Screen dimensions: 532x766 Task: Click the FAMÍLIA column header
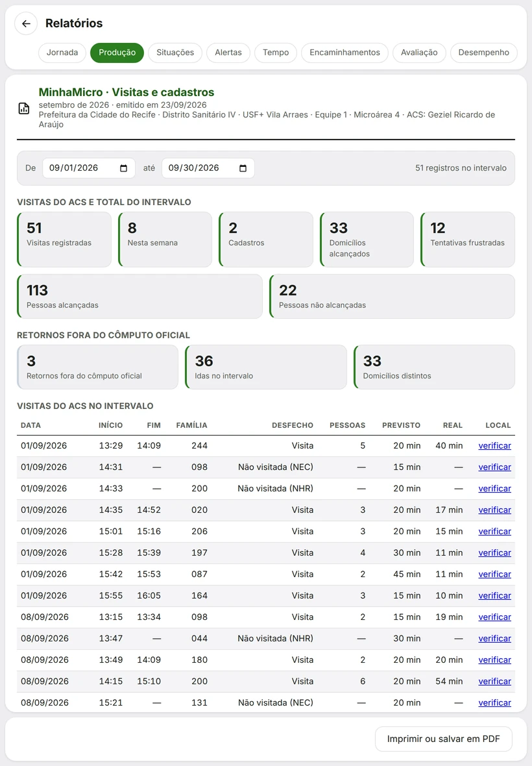(192, 425)
